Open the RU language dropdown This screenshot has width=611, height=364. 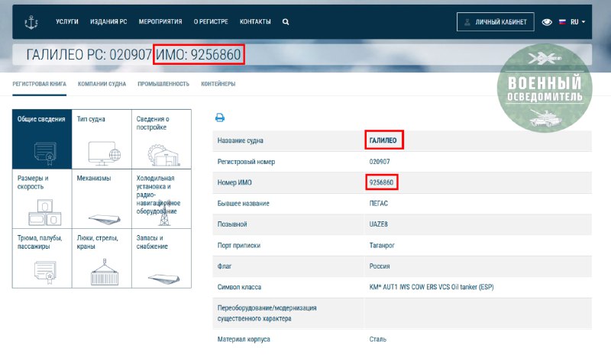point(573,22)
